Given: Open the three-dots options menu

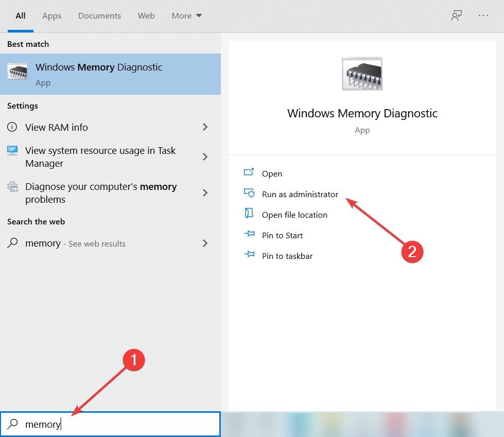Looking at the screenshot, I should pyautogui.click(x=483, y=15).
